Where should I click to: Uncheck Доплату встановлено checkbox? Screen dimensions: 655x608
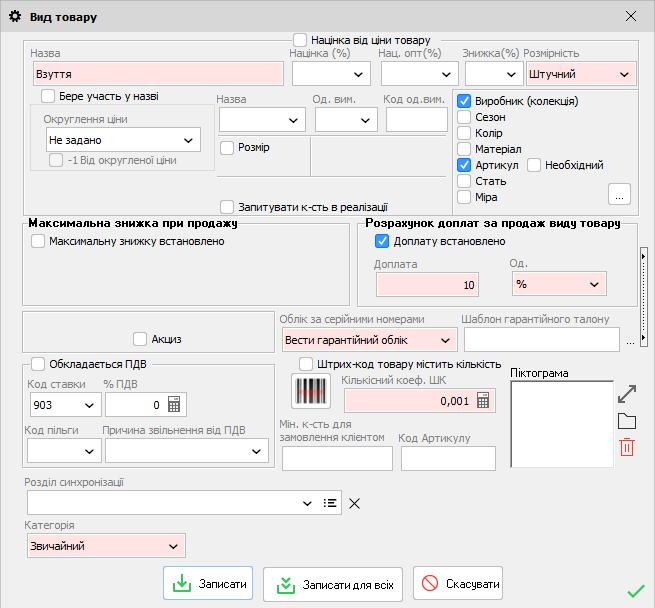[x=382, y=241]
